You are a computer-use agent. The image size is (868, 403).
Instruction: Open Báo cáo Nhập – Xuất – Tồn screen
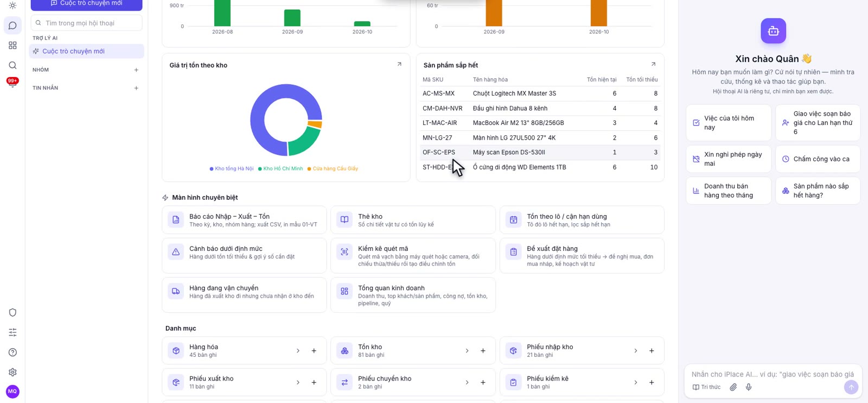coord(244,220)
